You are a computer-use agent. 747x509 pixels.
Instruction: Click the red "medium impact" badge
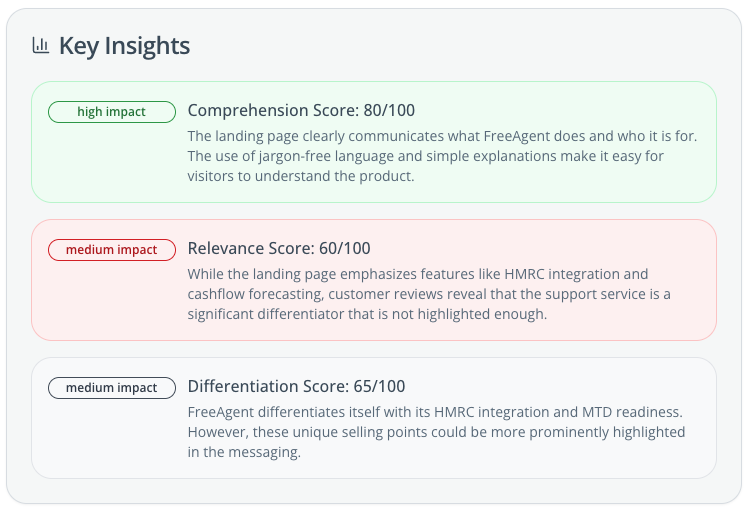(x=112, y=250)
